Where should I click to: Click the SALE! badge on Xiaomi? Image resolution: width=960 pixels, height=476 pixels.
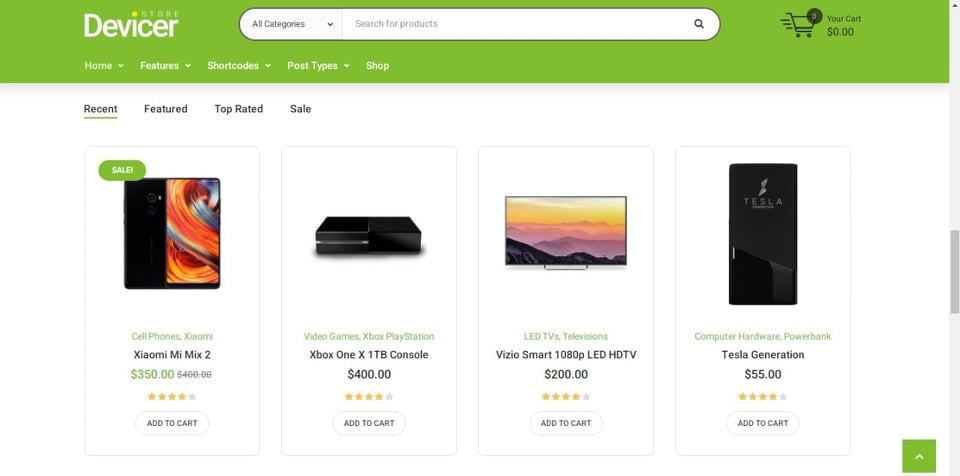tap(122, 170)
